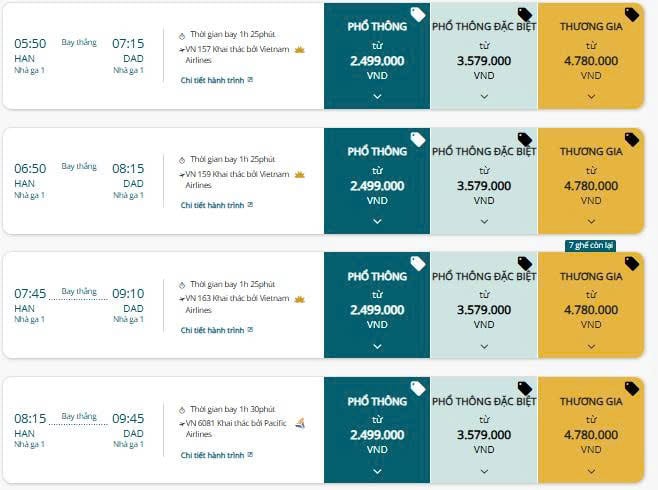Click the tag icon on 07:45 Phổ Thông fare
The image size is (658, 490).
tap(418, 263)
